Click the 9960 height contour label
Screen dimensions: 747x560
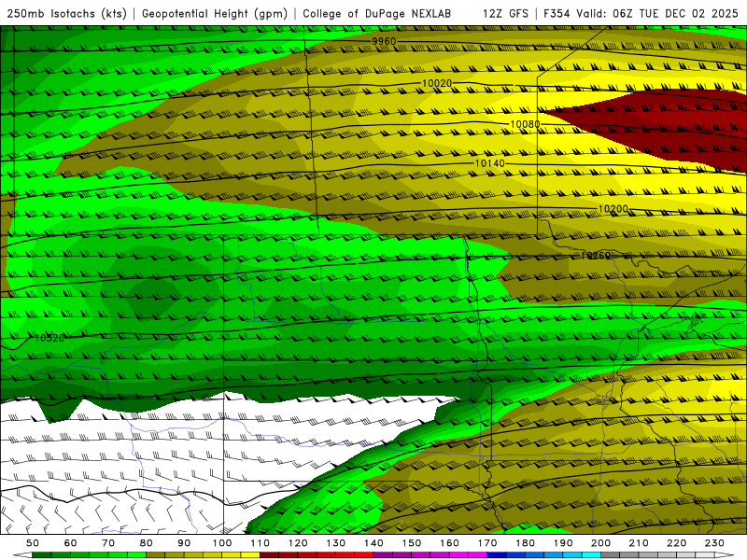tap(384, 41)
